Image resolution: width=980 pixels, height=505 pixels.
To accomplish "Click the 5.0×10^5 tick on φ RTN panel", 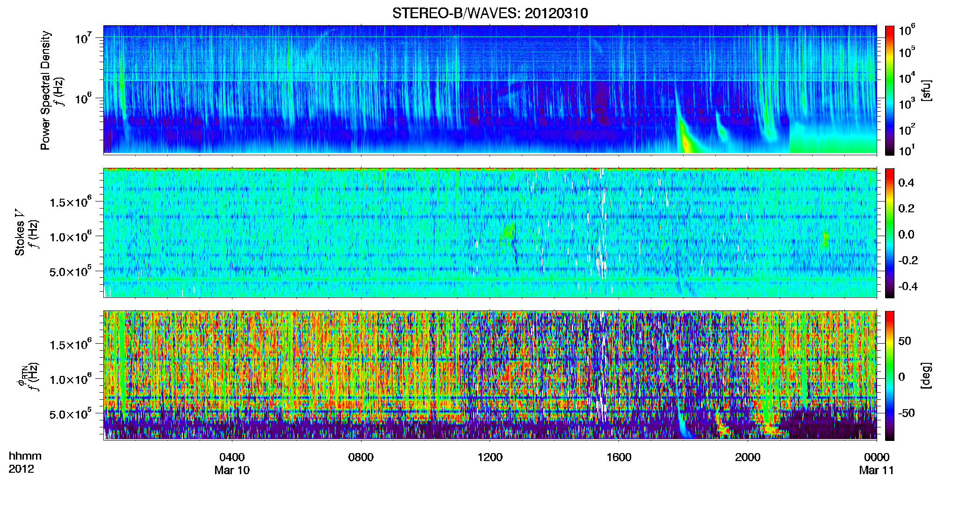I will pos(71,414).
